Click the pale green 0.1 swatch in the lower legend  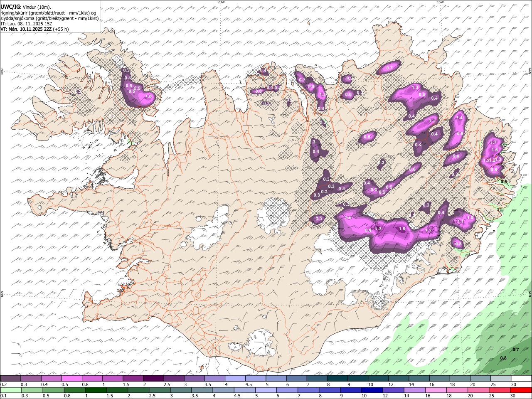[11, 390]
